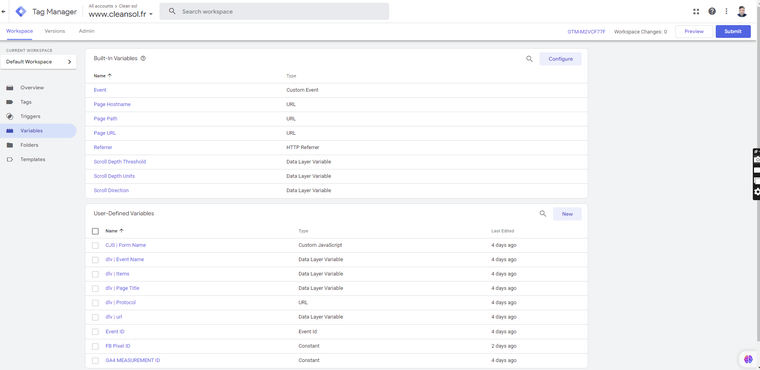The width and height of the screenshot is (760, 370).
Task: Open the GTM-M2VCF77F container ID link
Action: click(x=586, y=32)
